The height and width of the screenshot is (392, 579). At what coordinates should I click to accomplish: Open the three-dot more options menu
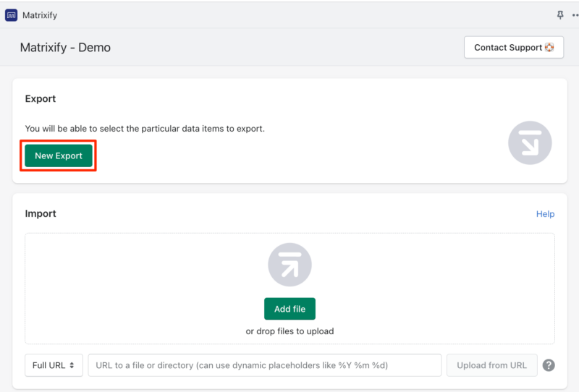pos(575,15)
